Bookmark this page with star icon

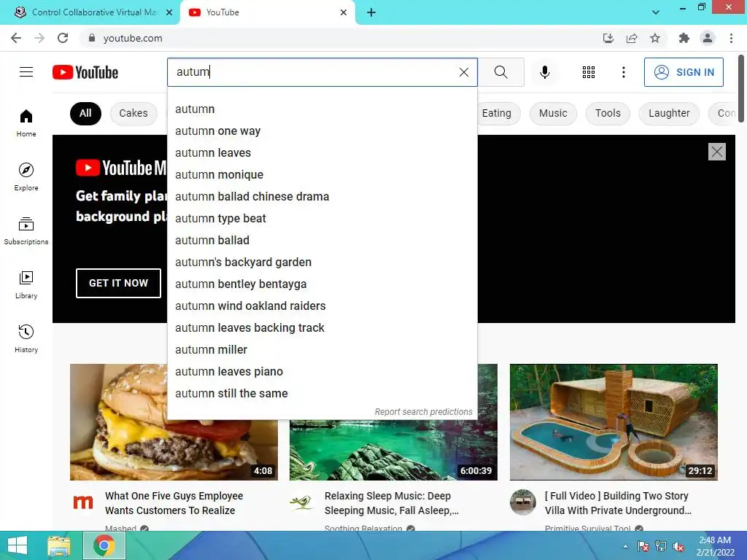tap(655, 38)
